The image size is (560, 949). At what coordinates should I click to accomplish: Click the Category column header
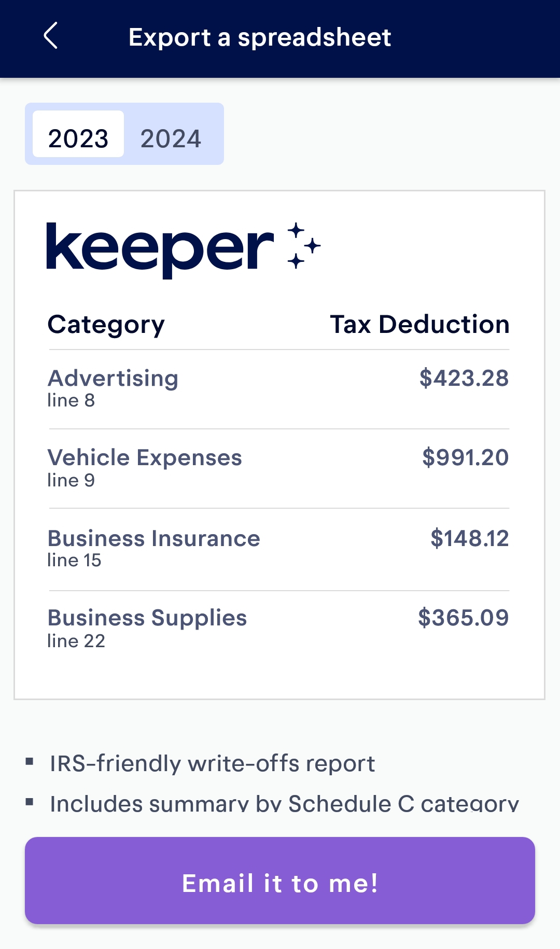pos(105,325)
